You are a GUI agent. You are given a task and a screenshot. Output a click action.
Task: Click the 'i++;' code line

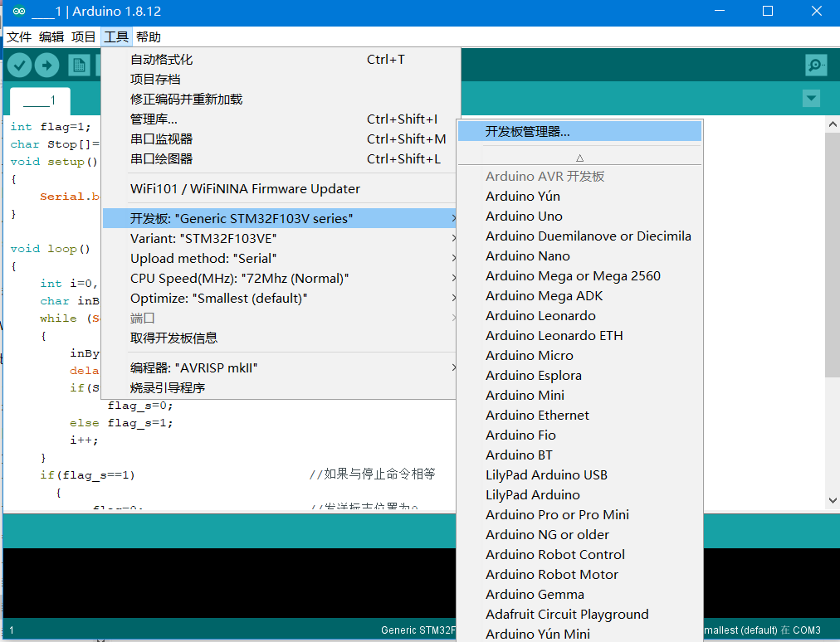(84, 440)
